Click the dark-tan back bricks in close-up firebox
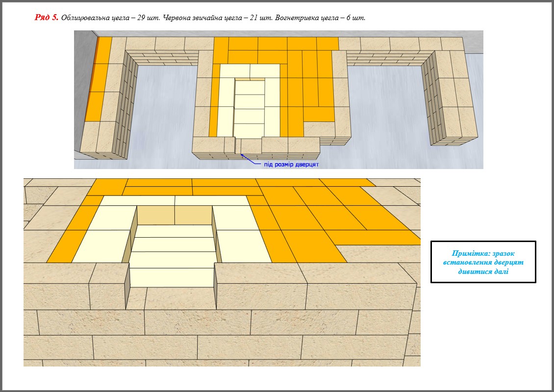This screenshot has height=392, width=554. pyautogui.click(x=175, y=215)
